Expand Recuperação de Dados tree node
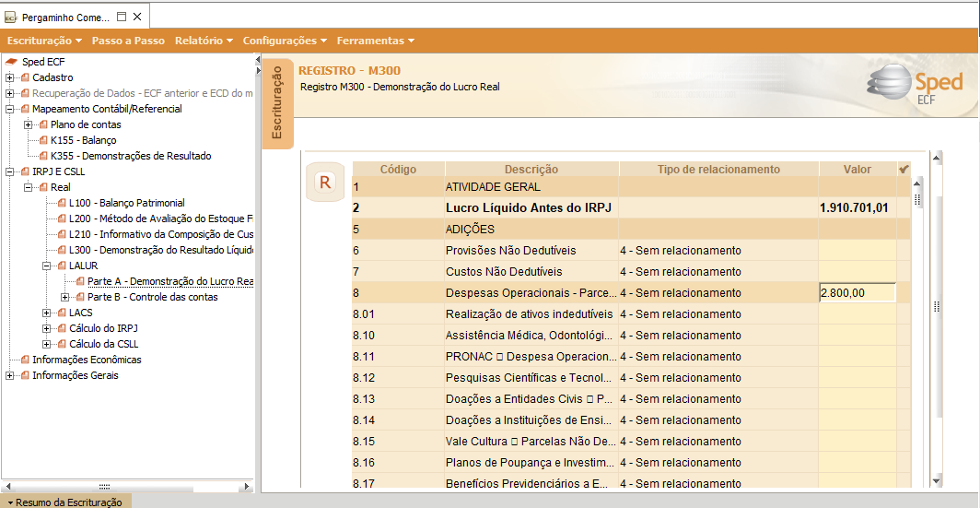Screen dimensions: 980x508 (x=9, y=93)
